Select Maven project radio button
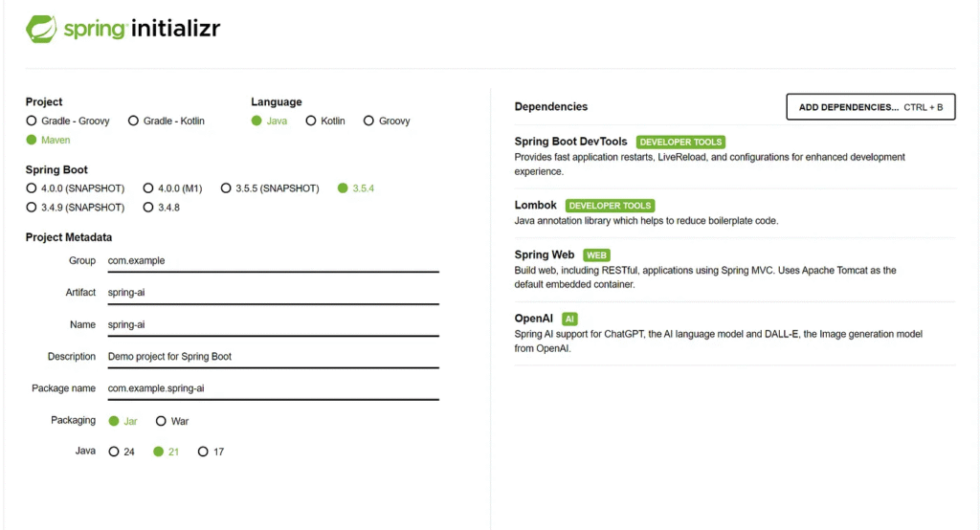Viewport: 980px width, 530px height. tap(32, 140)
